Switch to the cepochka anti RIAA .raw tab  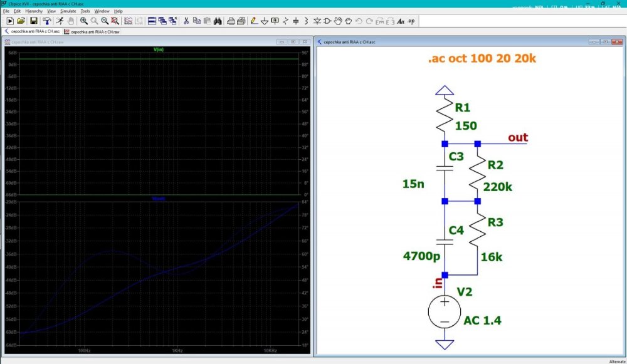pyautogui.click(x=92, y=31)
